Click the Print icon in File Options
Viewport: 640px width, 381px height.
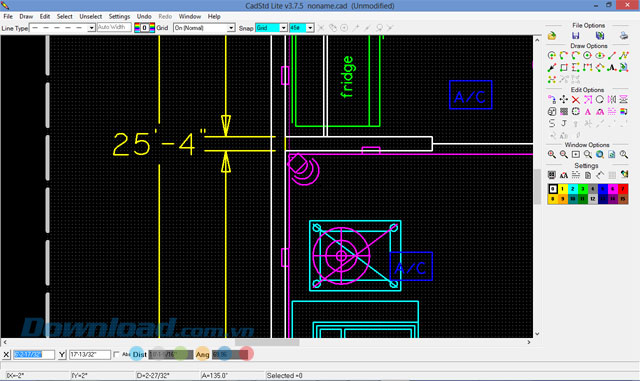pyautogui.click(x=624, y=36)
